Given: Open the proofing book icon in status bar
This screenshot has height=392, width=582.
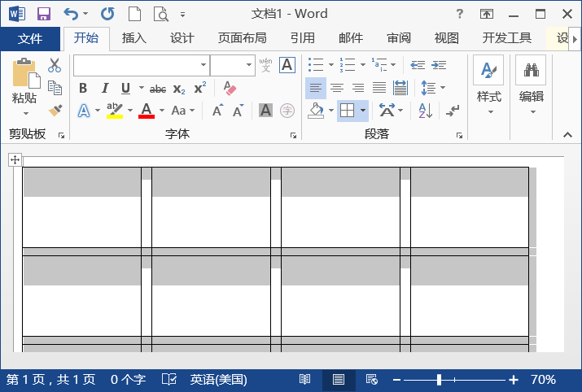Looking at the screenshot, I should click(x=169, y=379).
